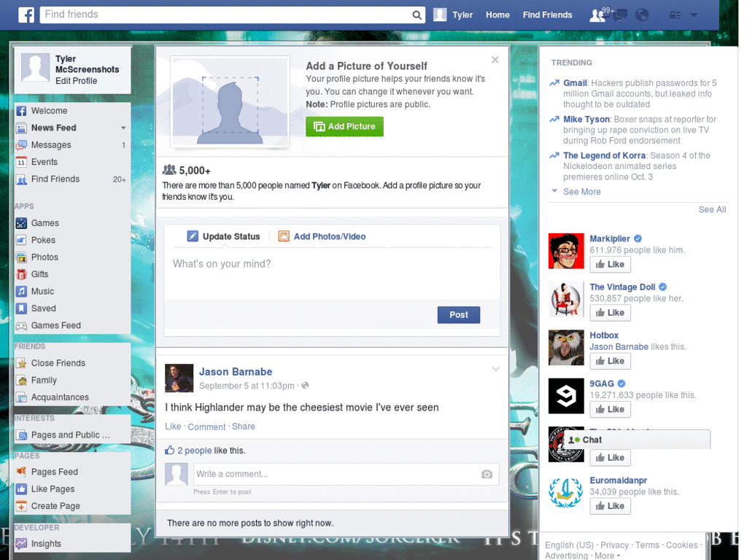
Task: Go to Home in the top bar
Action: [498, 15]
